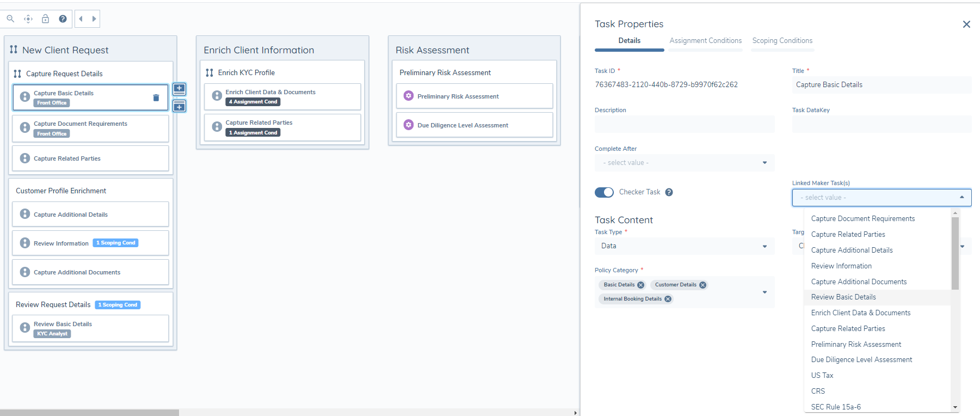Viewport: 980px width, 416px height.
Task: Click the zoom out magnifier icon
Action: [10, 19]
